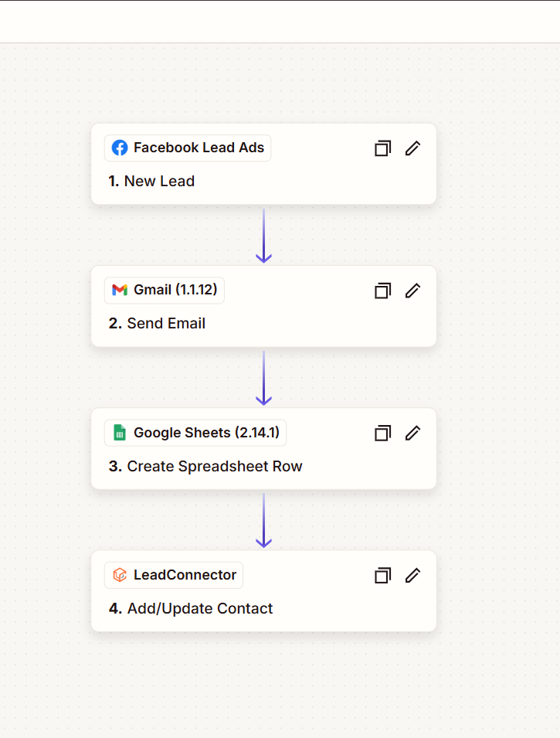Click the Gmail logo icon
This screenshot has height=738, width=560.
120,290
